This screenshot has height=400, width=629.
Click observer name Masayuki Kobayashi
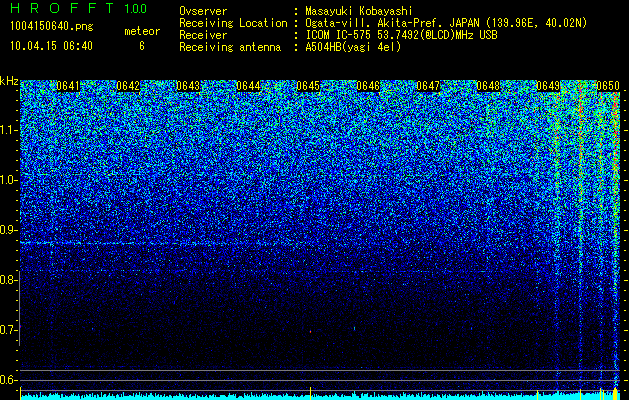(359, 11)
